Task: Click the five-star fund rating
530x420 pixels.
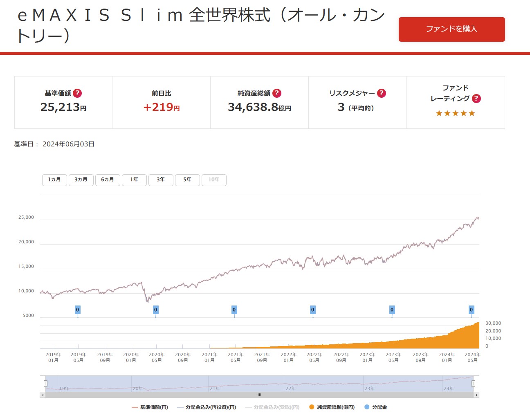Action: 456,113
